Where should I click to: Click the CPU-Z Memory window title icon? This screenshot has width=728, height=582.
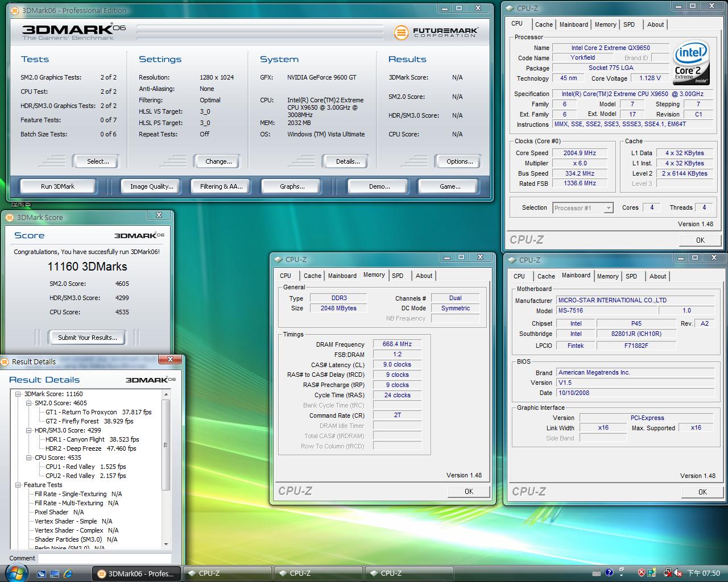coord(279,259)
